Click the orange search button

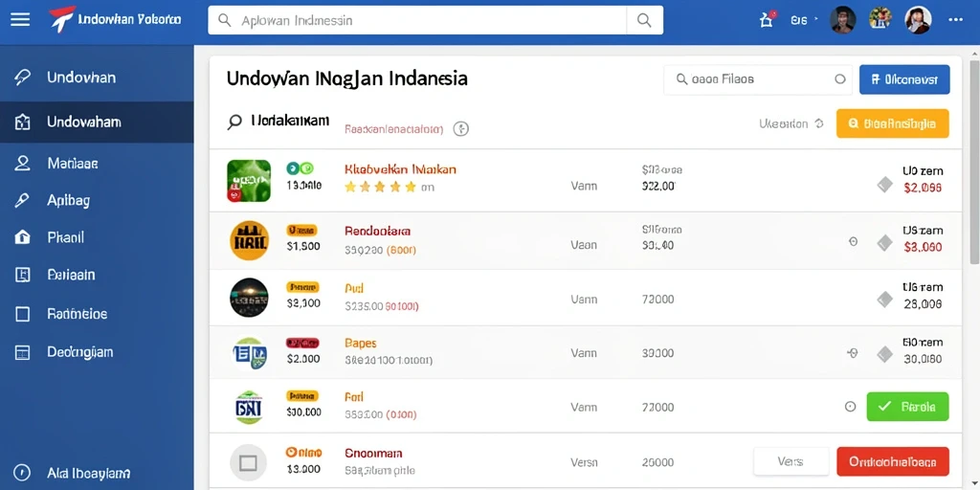click(893, 123)
